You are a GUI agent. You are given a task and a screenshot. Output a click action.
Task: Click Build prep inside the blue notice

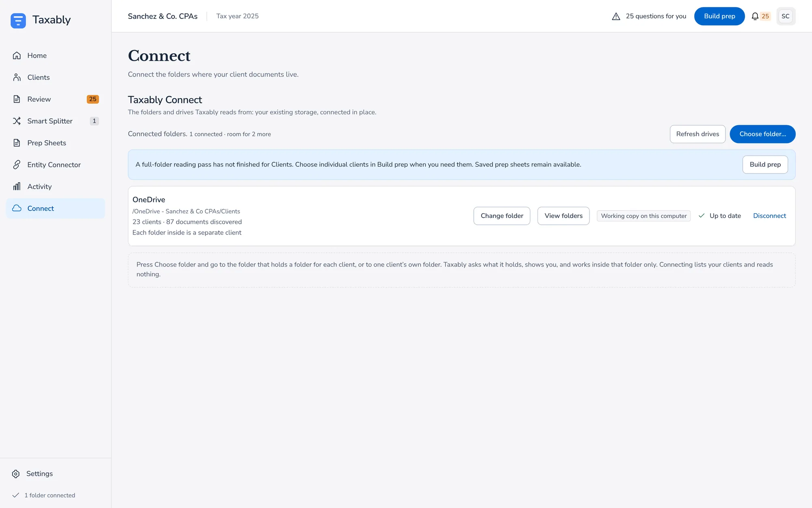tap(765, 165)
